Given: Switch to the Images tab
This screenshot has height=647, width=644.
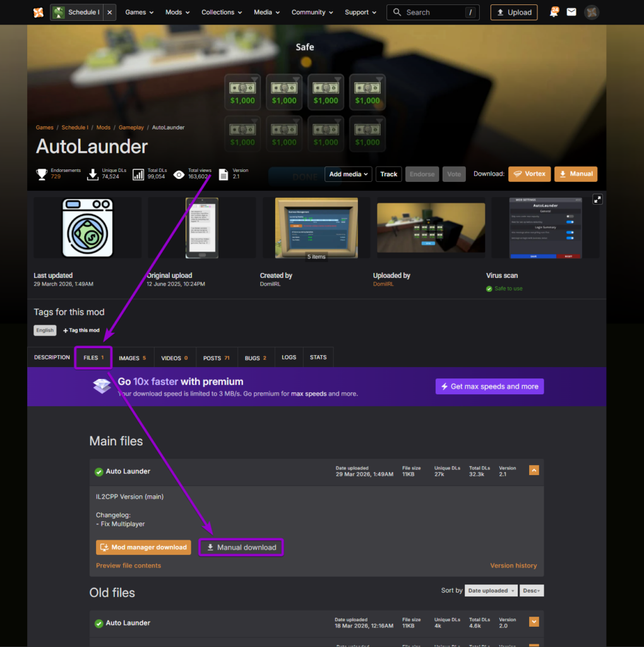Looking at the screenshot, I should coord(133,358).
